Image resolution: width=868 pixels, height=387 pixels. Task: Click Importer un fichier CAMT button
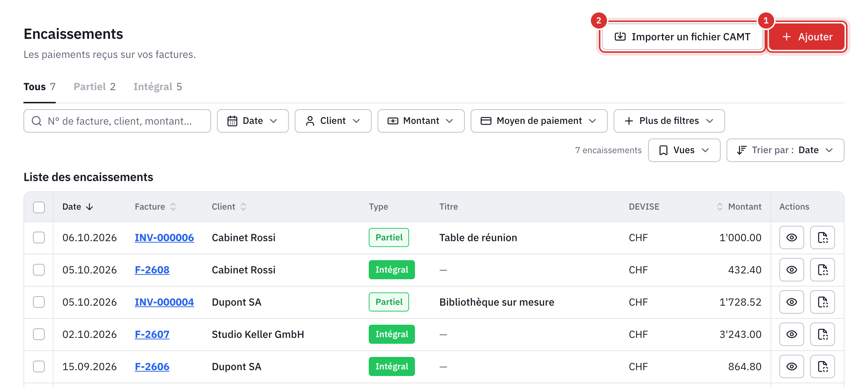click(682, 37)
